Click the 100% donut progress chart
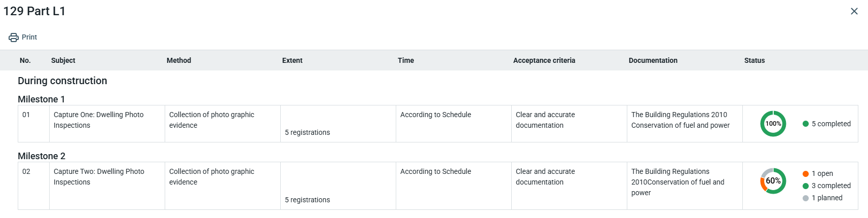This screenshot has width=868, height=218. 773,124
